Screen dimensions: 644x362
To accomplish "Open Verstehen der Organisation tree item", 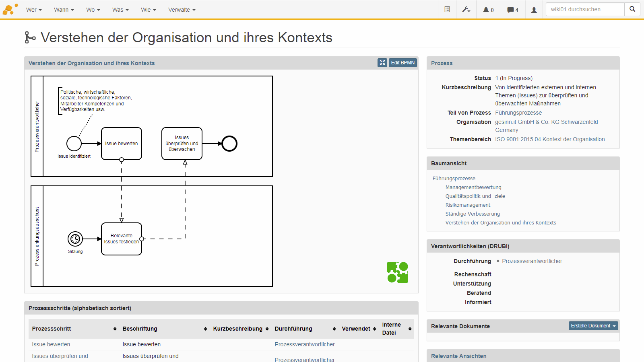I will tap(501, 222).
